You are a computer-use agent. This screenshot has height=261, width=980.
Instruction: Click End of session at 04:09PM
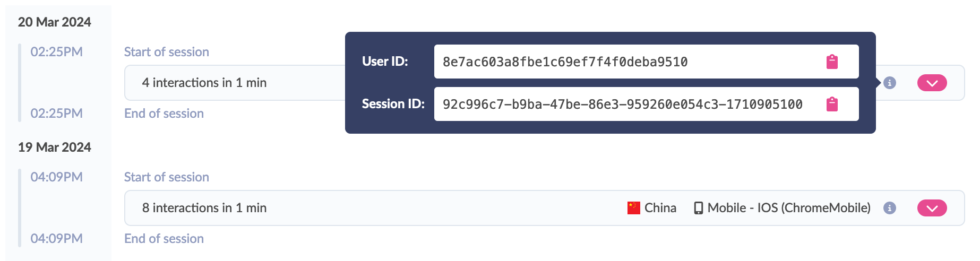pos(164,239)
